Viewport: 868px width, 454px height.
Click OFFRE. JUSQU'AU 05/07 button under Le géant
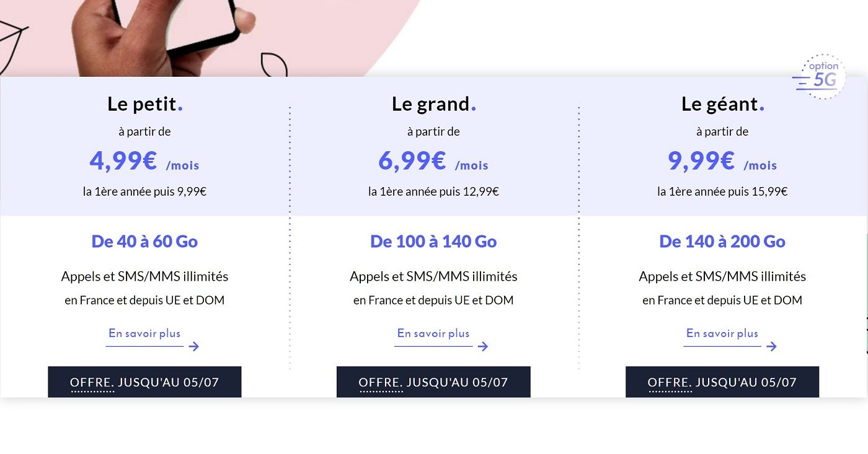click(722, 382)
